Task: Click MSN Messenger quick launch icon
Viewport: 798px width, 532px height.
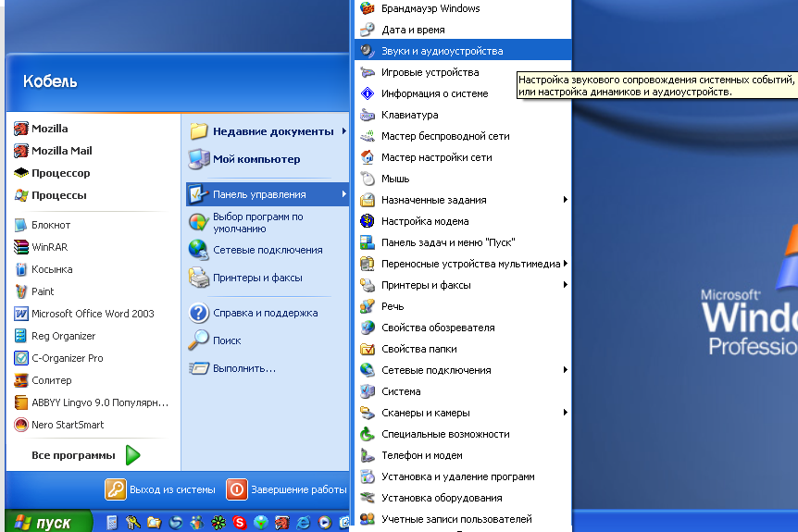Action: point(196,523)
